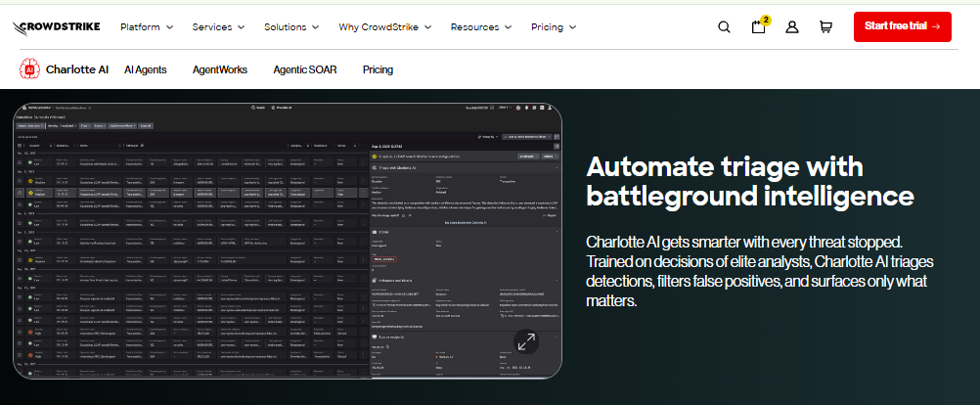980x405 pixels.
Task: Expand the Services menu
Action: (x=218, y=26)
